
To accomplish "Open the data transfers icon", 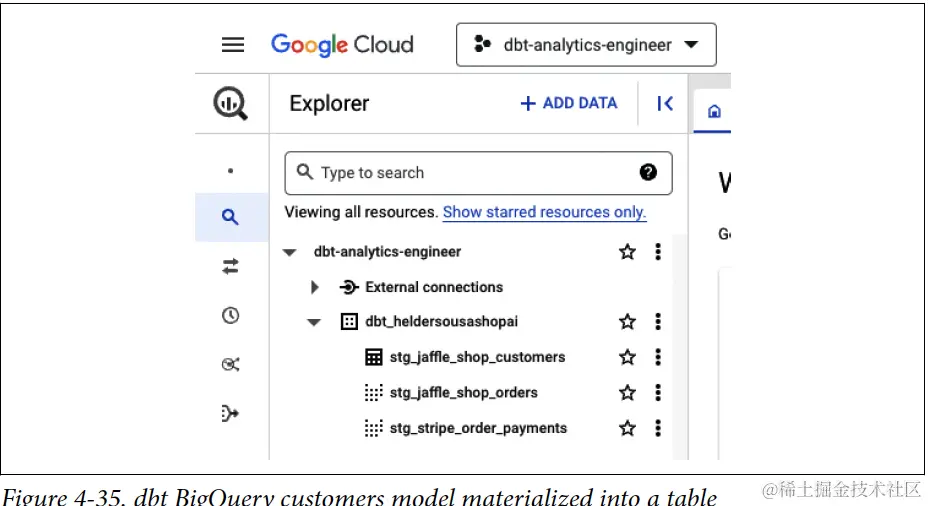I will click(x=231, y=266).
